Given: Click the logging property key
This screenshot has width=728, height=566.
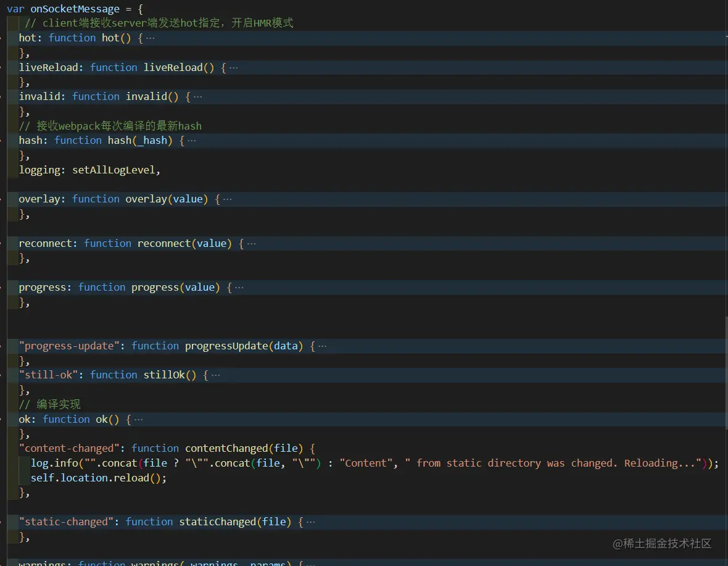Looking at the screenshot, I should [x=39, y=170].
